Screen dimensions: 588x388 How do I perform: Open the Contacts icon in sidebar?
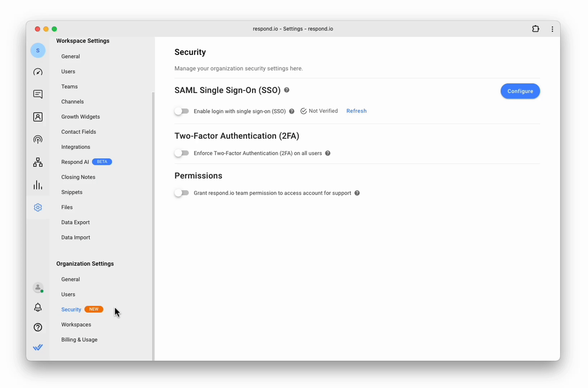[38, 117]
